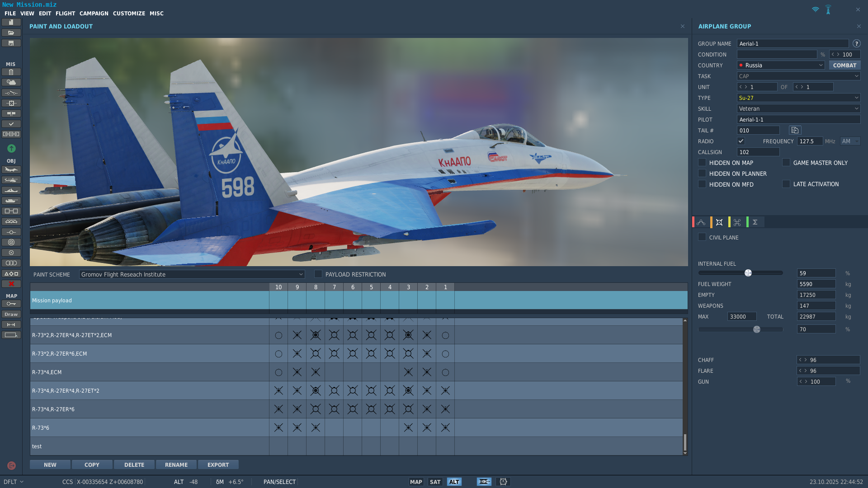The height and width of the screenshot is (488, 868).
Task: Check the Hidden on Map option
Action: pyautogui.click(x=702, y=163)
